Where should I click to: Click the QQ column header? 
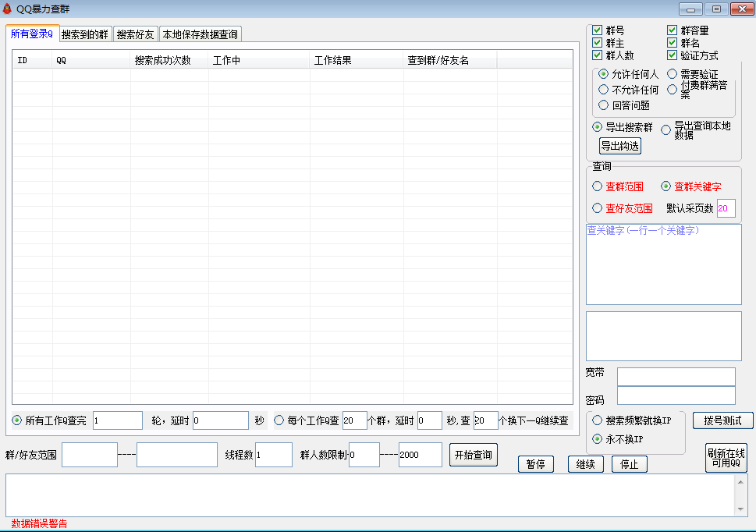point(91,60)
